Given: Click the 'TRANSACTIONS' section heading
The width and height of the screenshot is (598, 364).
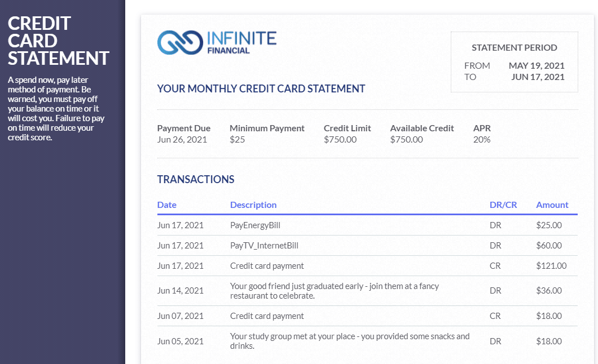Looking at the screenshot, I should click(196, 179).
